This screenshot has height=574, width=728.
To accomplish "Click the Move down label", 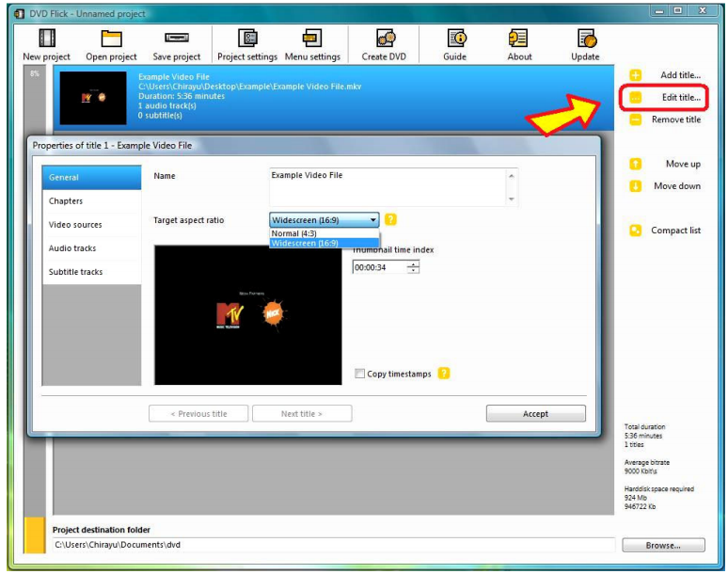I will pos(677,185).
